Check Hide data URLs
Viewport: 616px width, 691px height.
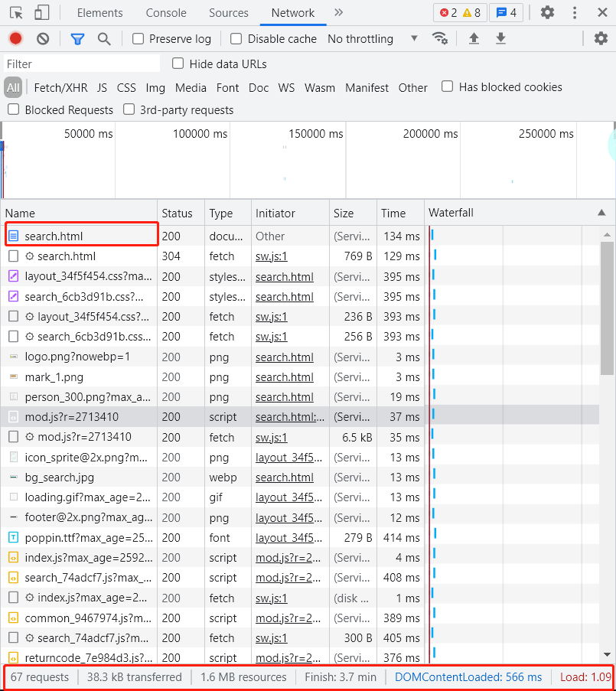click(178, 64)
